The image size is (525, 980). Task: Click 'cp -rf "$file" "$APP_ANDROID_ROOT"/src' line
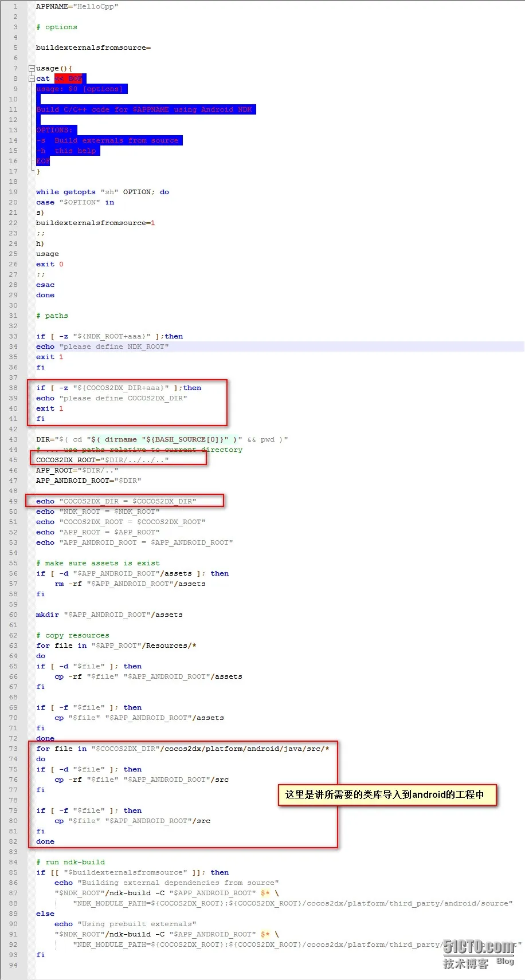tap(142, 780)
